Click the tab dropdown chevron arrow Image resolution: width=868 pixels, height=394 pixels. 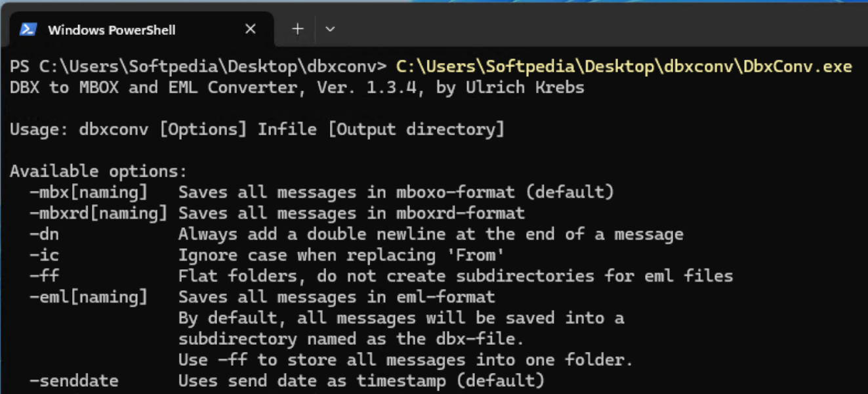[331, 29]
